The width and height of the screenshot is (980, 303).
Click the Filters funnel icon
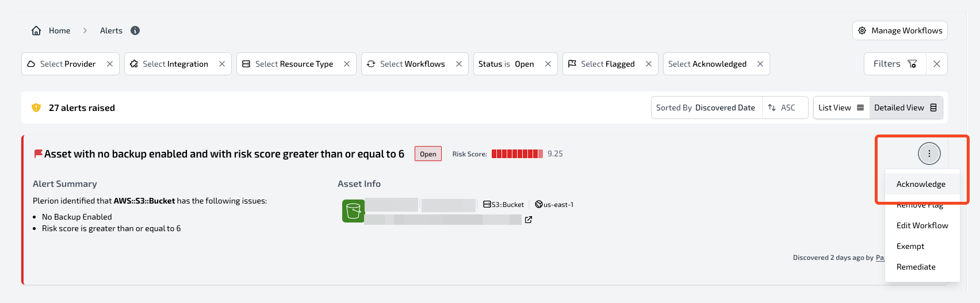[x=912, y=64]
